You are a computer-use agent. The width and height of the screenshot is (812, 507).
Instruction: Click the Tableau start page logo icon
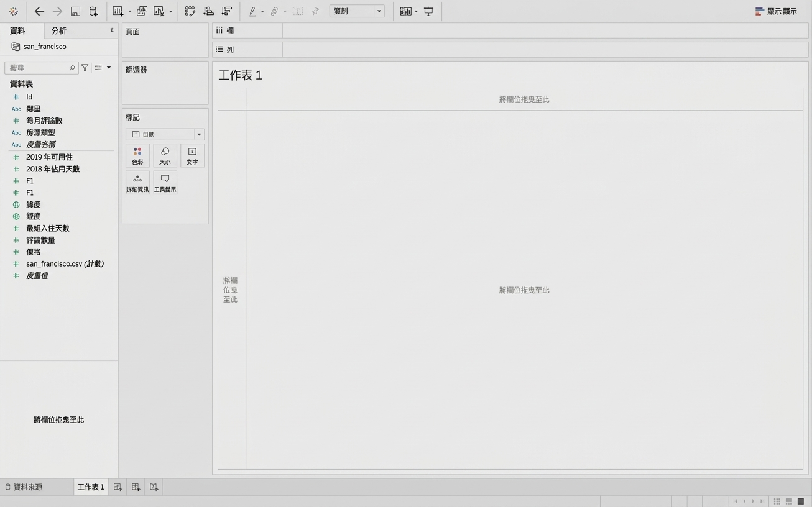click(x=13, y=11)
